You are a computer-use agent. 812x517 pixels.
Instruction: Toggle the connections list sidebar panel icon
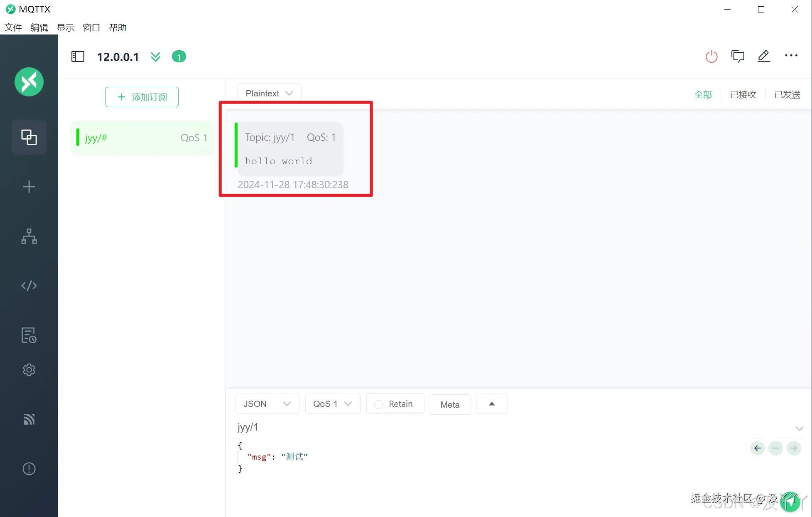click(x=78, y=57)
